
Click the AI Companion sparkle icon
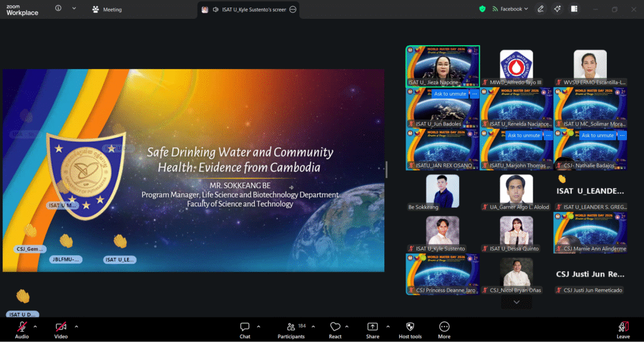(557, 9)
